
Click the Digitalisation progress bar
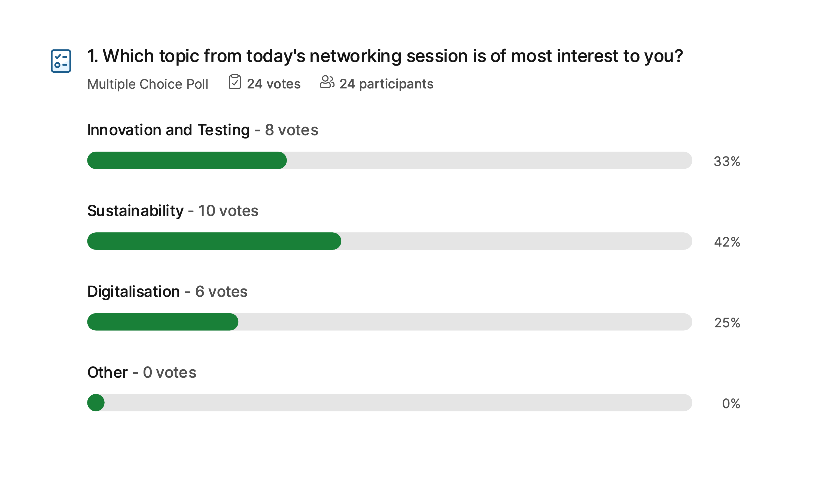pos(389,322)
